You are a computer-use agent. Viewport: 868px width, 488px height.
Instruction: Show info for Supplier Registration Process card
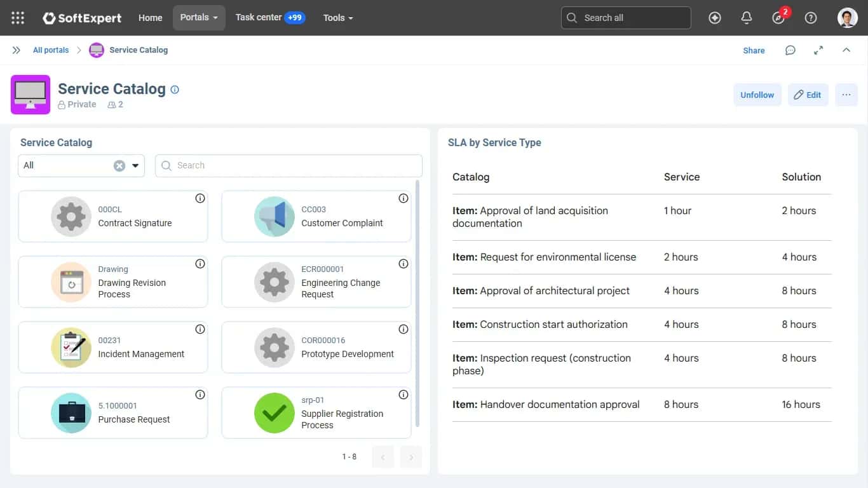pos(403,395)
